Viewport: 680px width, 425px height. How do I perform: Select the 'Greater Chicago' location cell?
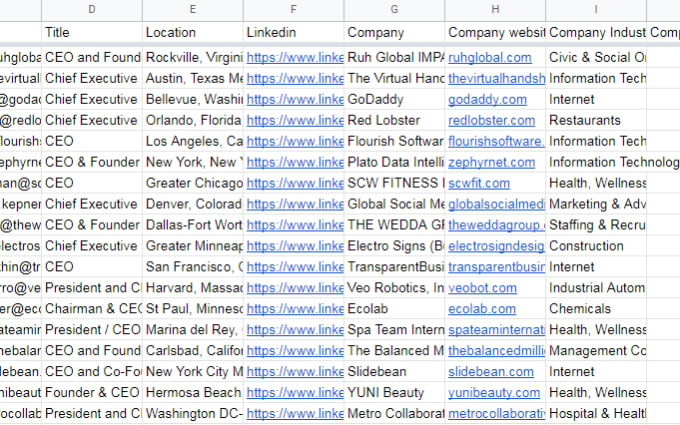click(x=193, y=183)
